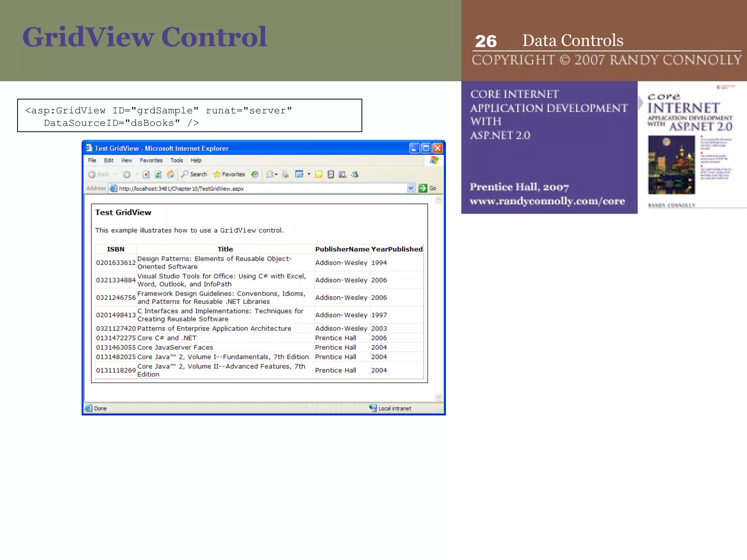This screenshot has height=560, width=747.
Task: Select ISBN cell 0201633612
Action: point(116,262)
